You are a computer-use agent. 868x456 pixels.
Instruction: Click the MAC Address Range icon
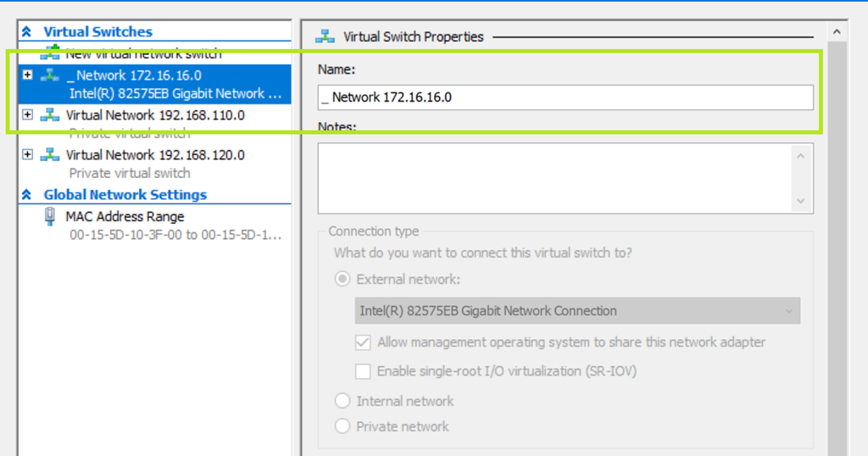50,217
